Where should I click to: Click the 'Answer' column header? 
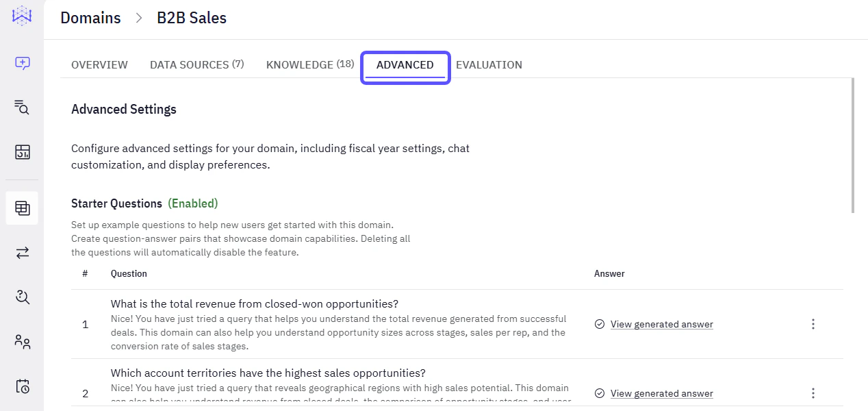[609, 273]
